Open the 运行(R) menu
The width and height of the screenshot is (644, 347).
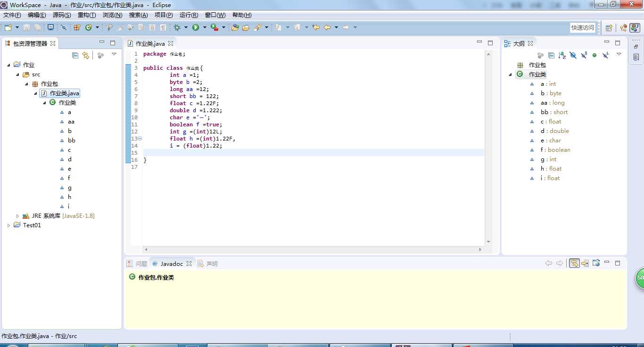click(189, 15)
